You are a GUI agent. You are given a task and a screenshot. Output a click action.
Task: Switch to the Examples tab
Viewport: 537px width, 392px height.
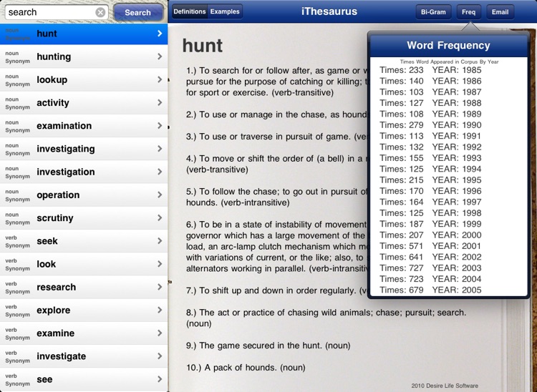coord(225,11)
